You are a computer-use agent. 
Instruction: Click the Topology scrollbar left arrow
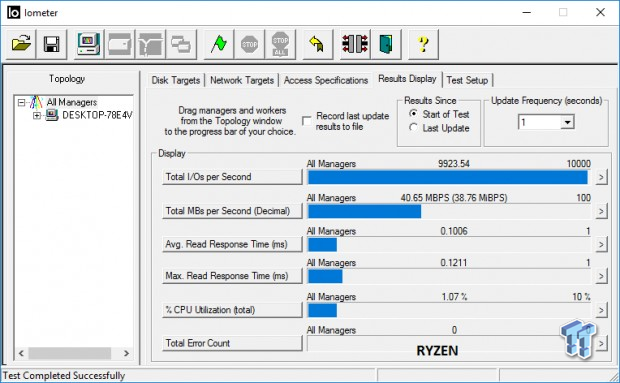point(21,353)
